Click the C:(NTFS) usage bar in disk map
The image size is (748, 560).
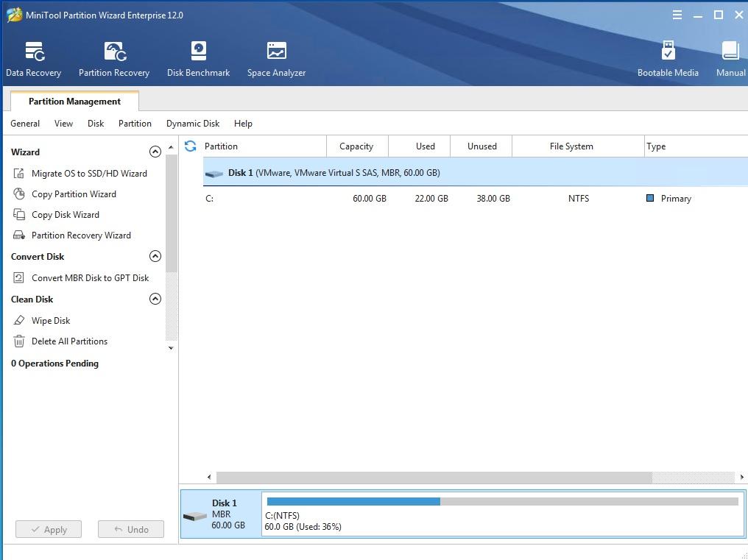(x=502, y=502)
